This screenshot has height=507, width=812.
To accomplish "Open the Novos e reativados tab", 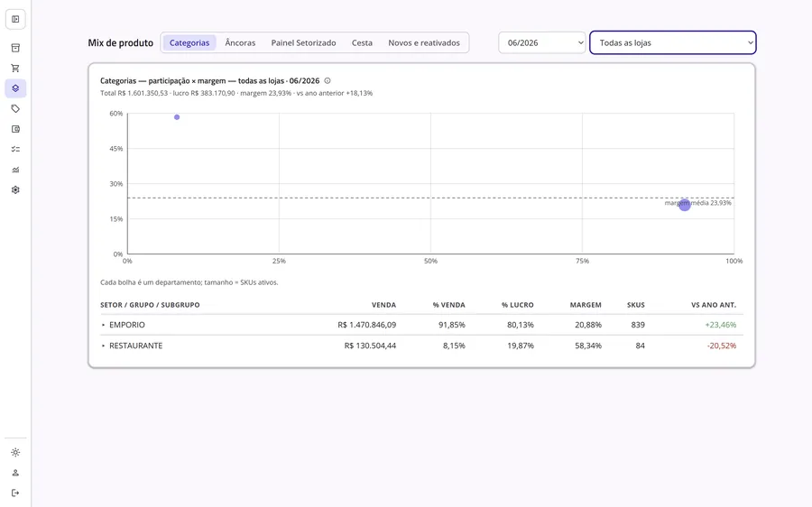I will [424, 43].
